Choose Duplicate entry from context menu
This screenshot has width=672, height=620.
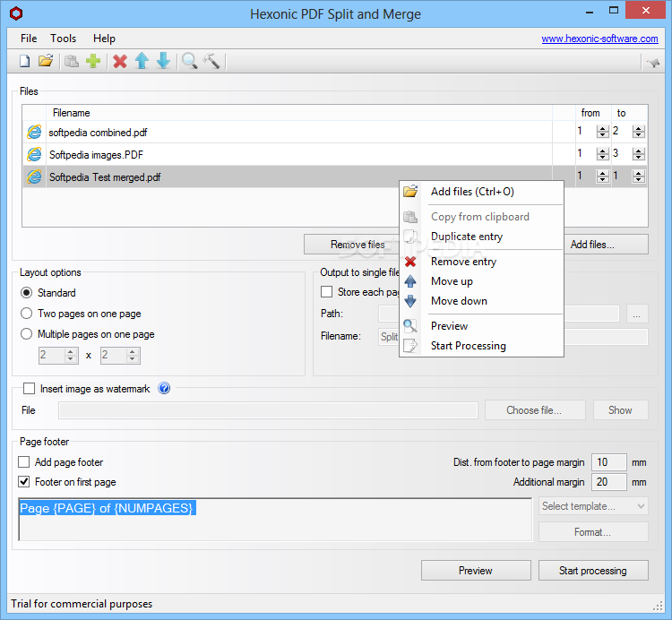482,237
